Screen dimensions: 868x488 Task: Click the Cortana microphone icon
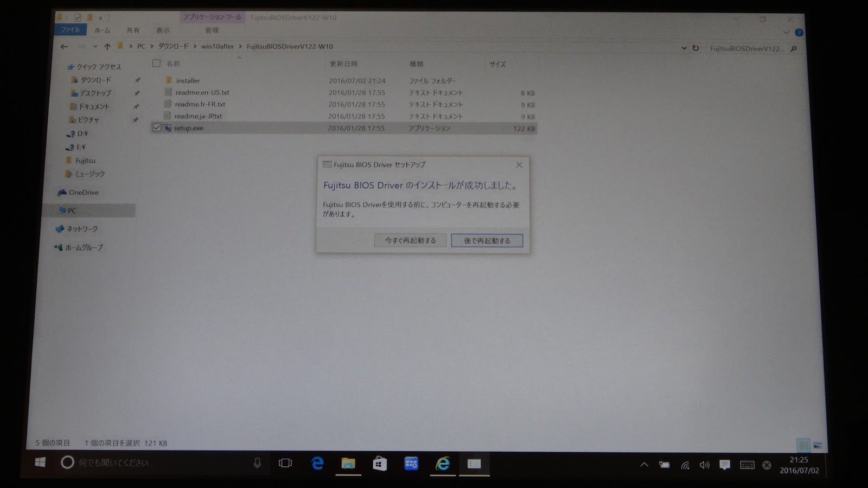tap(257, 463)
